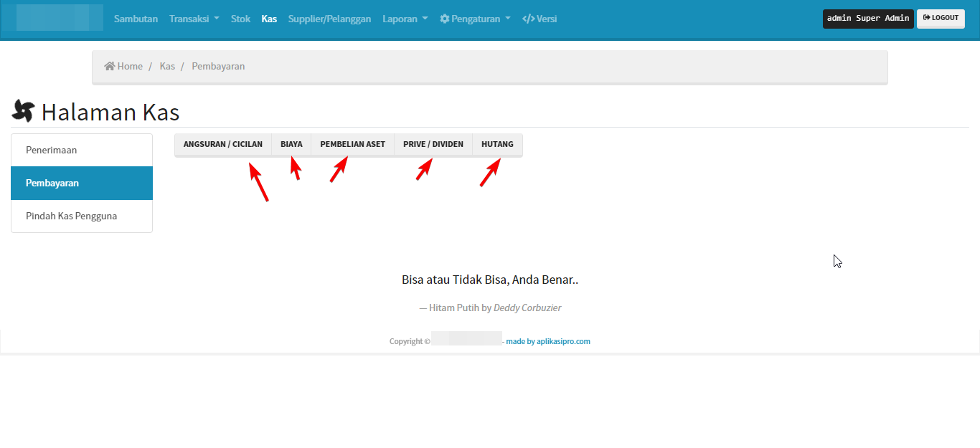The width and height of the screenshot is (980, 448).
Task: Follow the aplikasipro.com footer link
Action: click(548, 341)
